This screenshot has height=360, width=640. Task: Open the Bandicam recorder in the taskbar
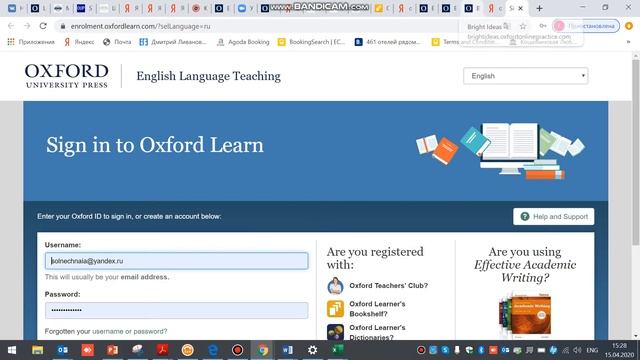[x=237, y=350]
